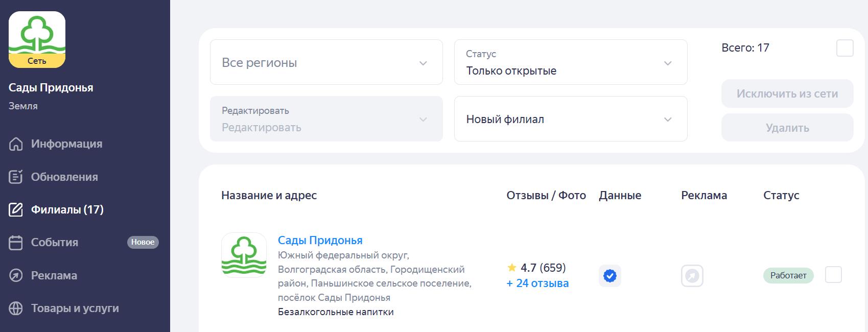Tick the select-all checkbox beside Всего: 17

pyautogui.click(x=845, y=48)
